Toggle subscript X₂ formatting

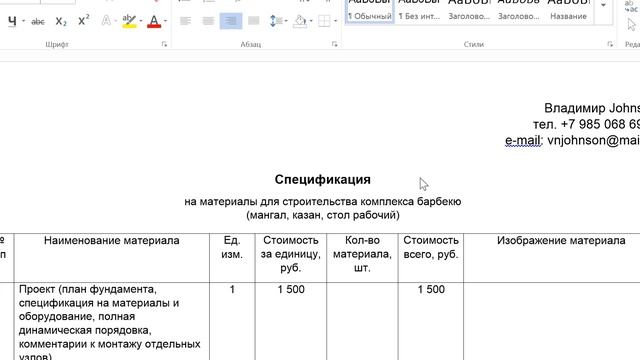click(61, 21)
